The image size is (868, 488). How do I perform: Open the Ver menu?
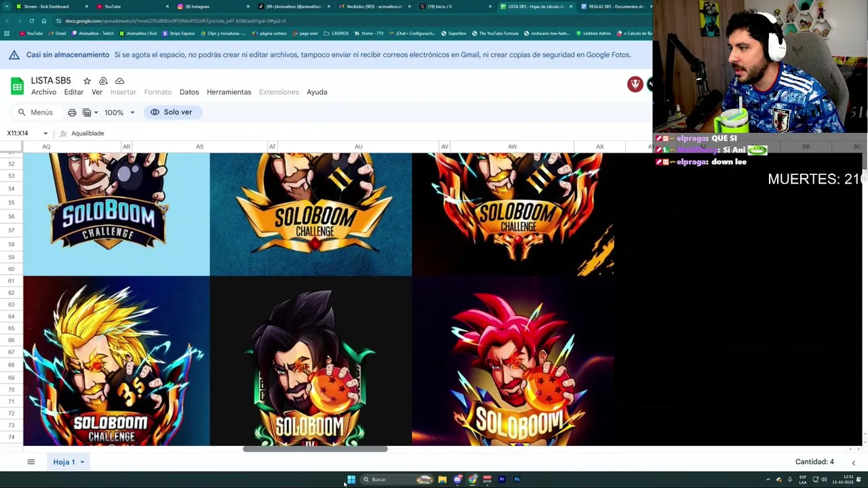tap(97, 92)
